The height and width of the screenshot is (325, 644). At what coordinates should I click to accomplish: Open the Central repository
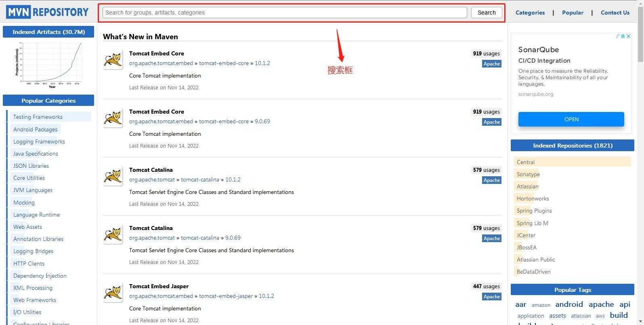(526, 162)
